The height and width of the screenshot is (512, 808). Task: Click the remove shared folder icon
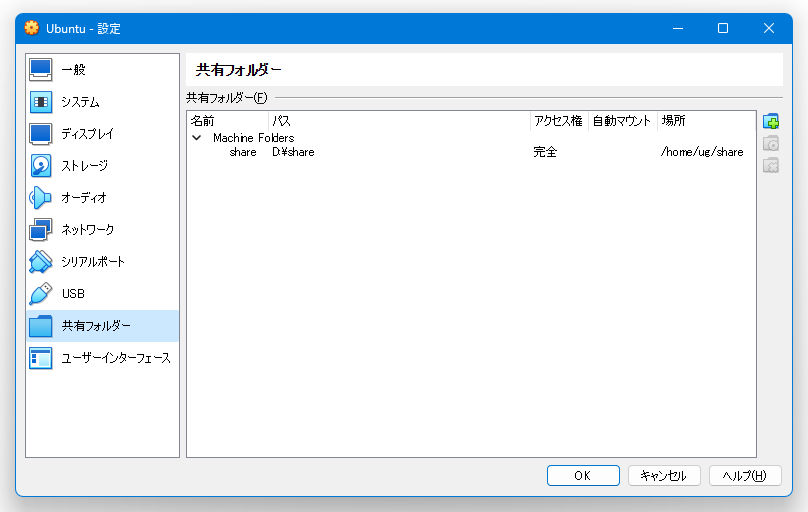tap(771, 165)
